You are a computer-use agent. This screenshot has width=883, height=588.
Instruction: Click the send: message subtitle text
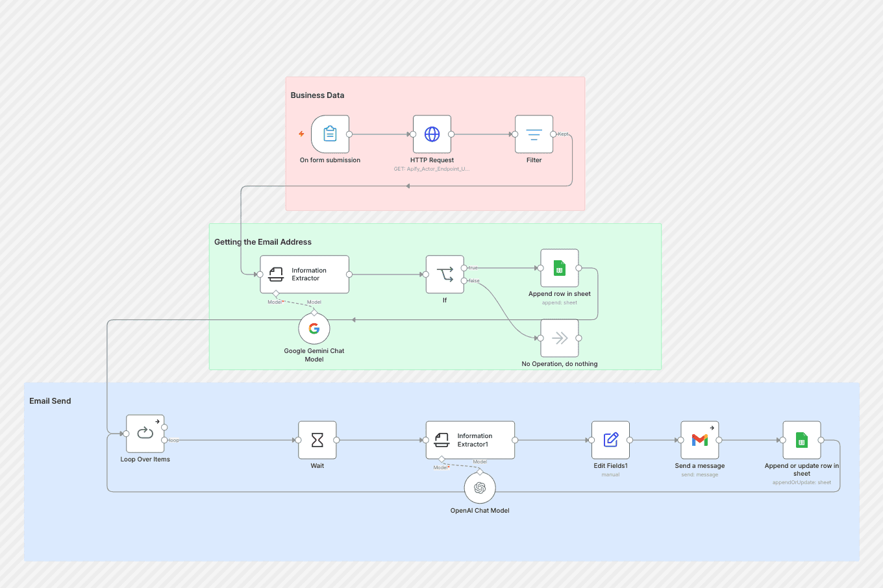(x=700, y=474)
